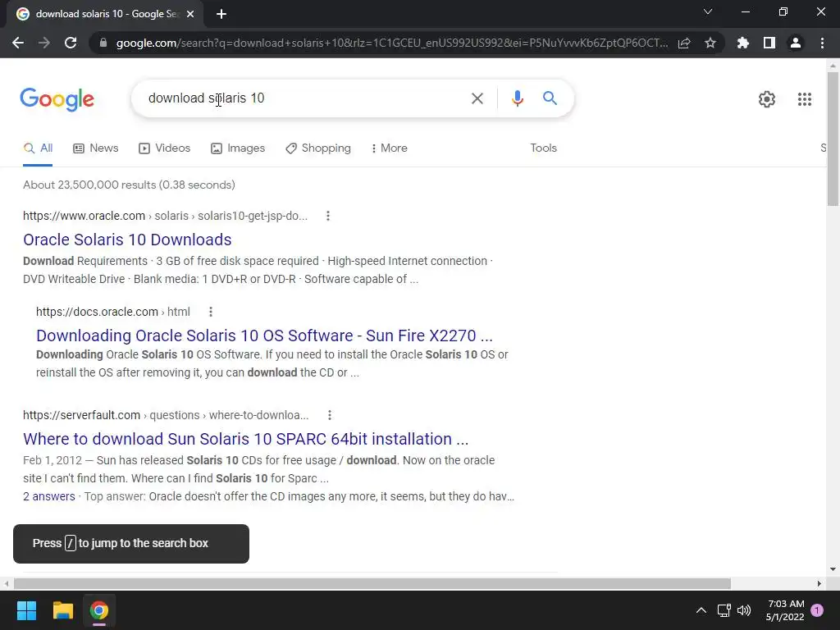
Task: Switch to Images results tab
Action: [x=238, y=148]
